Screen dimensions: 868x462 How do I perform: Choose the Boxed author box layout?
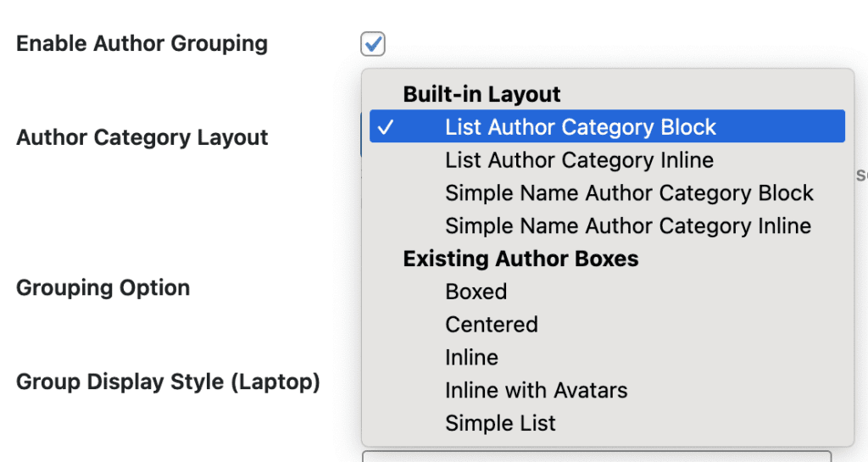[x=476, y=292]
